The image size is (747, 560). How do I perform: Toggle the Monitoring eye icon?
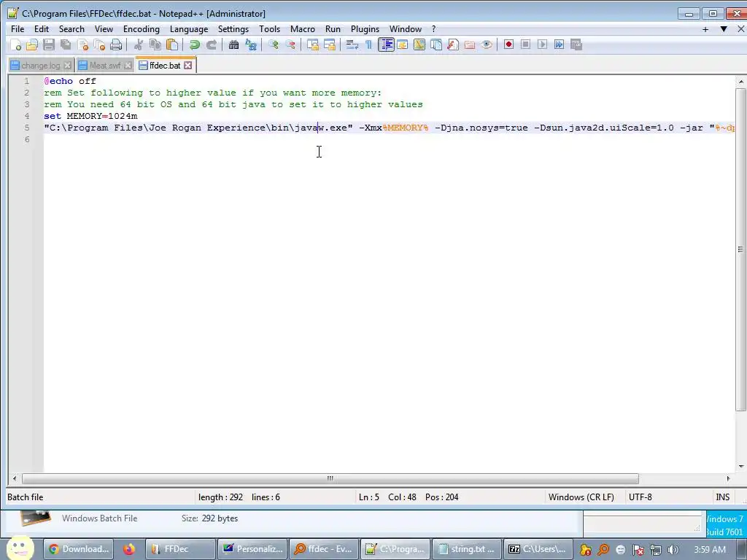coord(487,44)
